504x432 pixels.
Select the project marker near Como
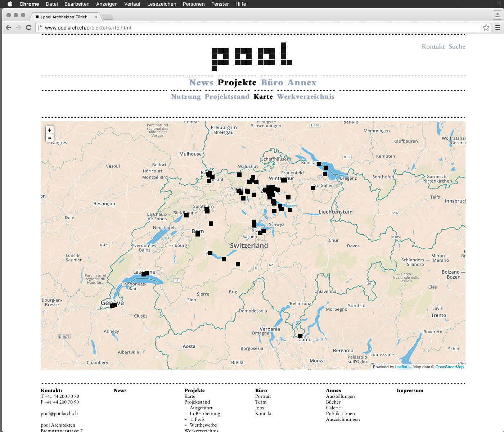300,336
